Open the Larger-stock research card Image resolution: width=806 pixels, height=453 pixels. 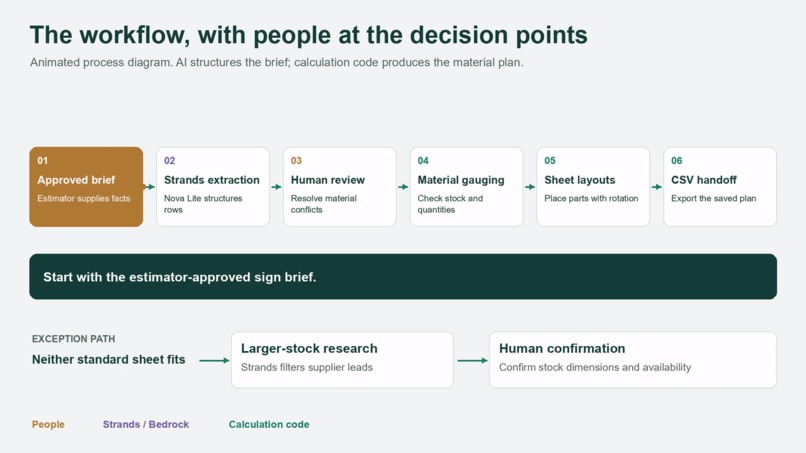pyautogui.click(x=342, y=359)
